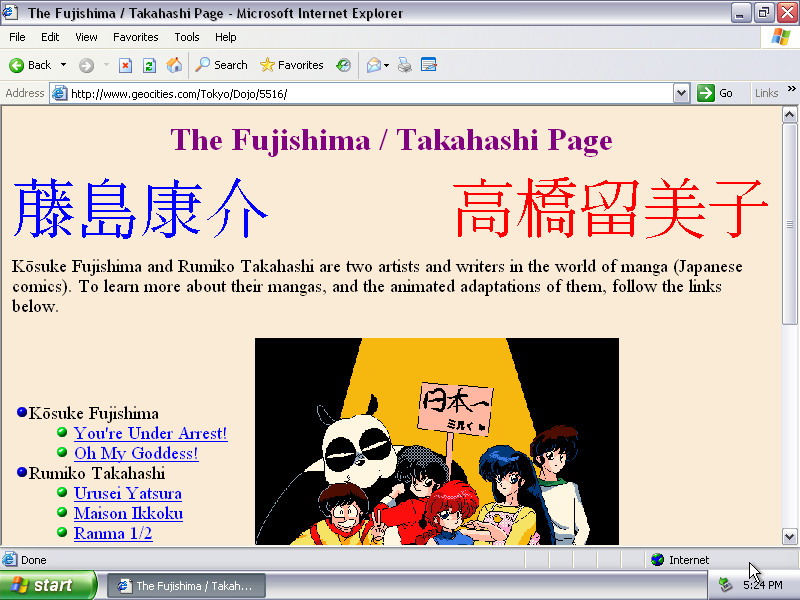Open the Search pane
The width and height of the screenshot is (800, 600).
click(x=221, y=65)
